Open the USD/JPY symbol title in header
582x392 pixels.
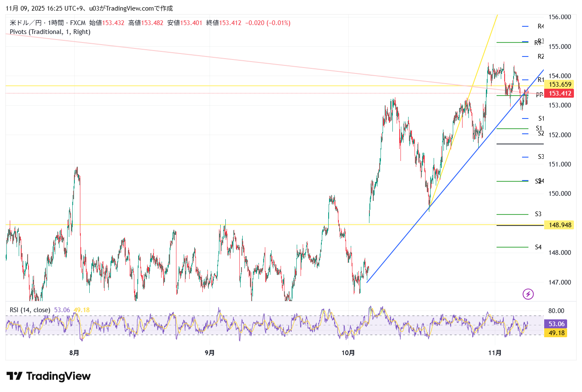coord(48,23)
